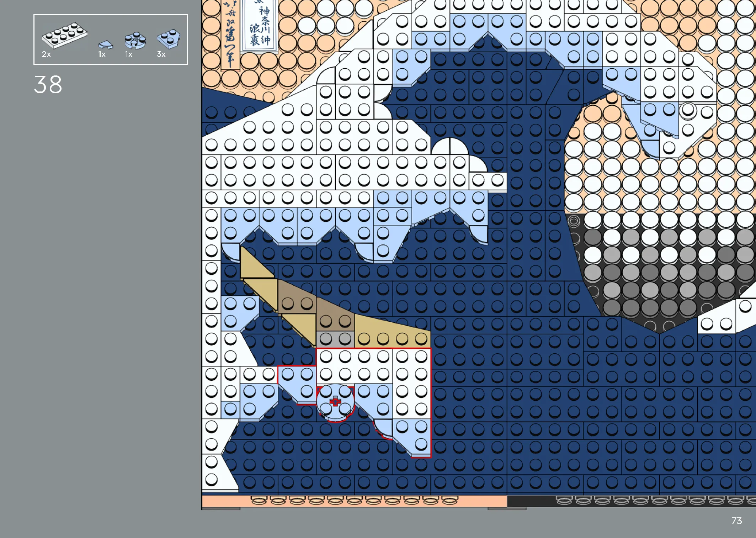756x538 pixels.
Task: Click the peach strip along the bottom frame
Action: pyautogui.click(x=354, y=501)
